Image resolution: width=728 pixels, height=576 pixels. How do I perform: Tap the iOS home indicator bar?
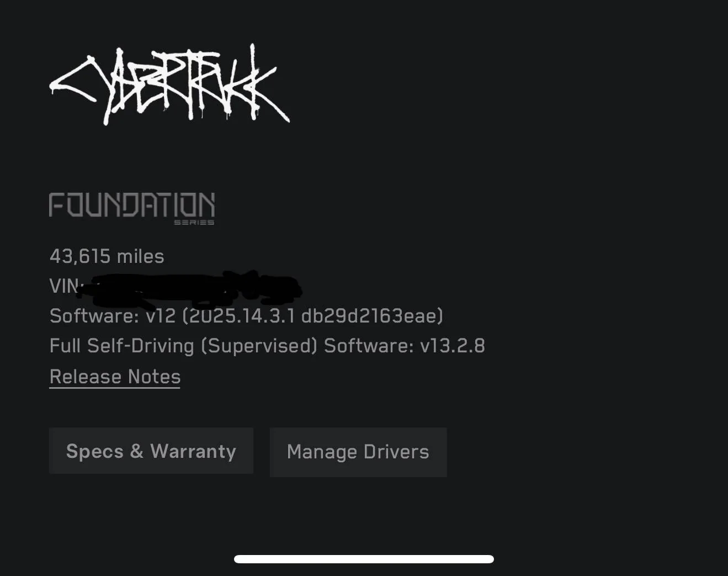coord(364,559)
